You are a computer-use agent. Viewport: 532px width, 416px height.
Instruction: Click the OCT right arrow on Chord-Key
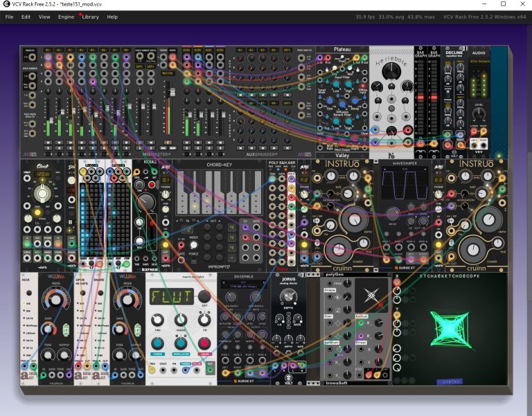click(x=219, y=221)
